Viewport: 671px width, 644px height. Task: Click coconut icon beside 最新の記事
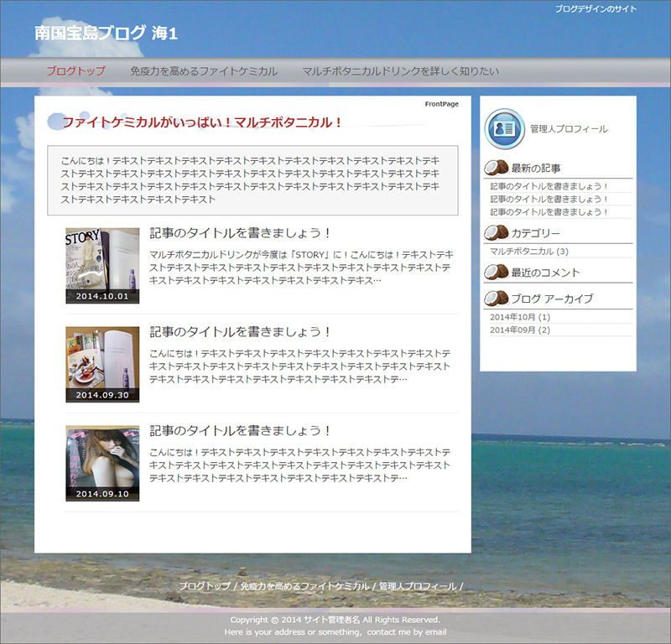pos(497,168)
